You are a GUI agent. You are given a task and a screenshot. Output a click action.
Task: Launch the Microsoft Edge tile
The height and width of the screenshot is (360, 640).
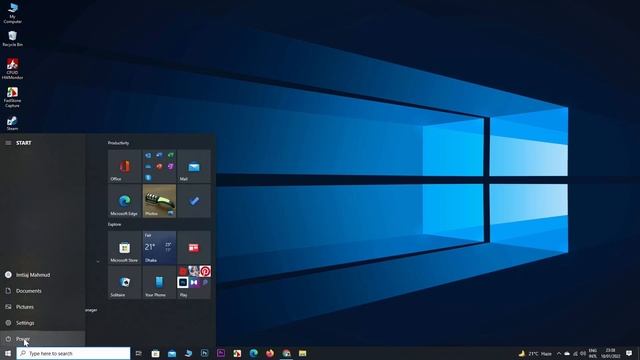point(124,201)
